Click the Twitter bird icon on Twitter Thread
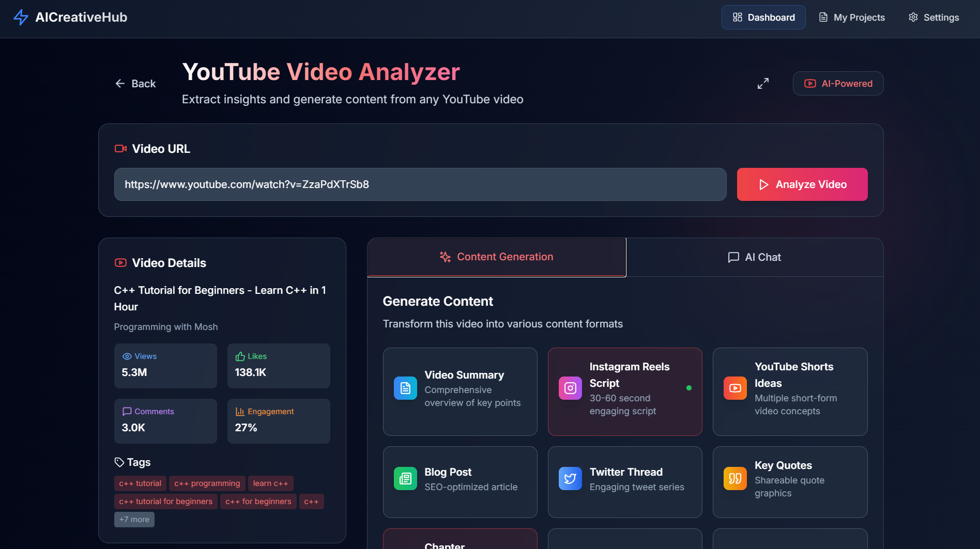980x549 pixels. tap(570, 479)
